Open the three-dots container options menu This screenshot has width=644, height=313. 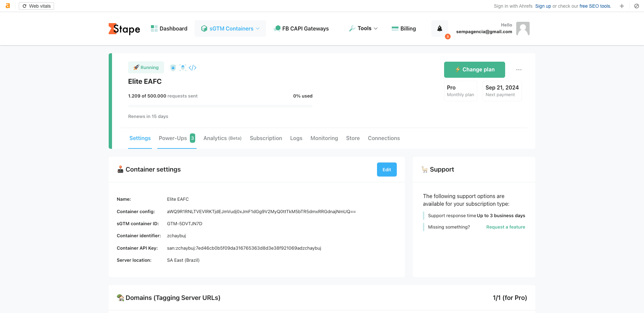coord(519,70)
